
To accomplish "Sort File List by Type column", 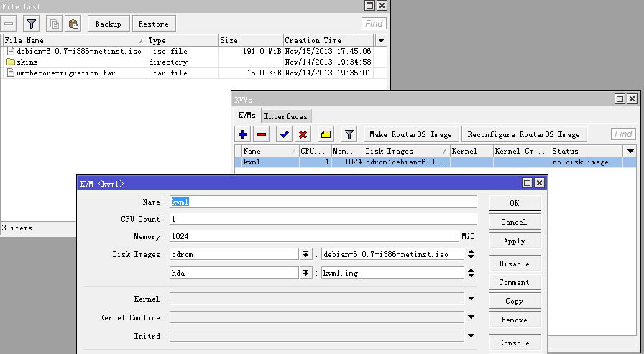I will tap(183, 40).
